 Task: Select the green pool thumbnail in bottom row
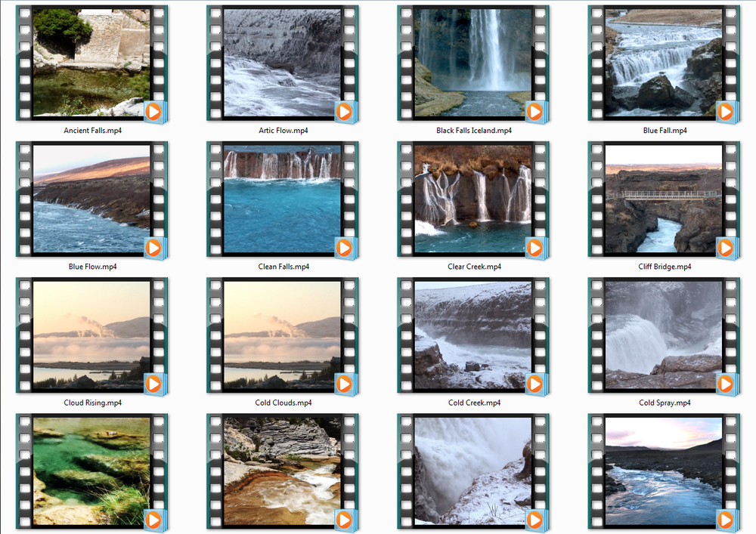point(92,473)
